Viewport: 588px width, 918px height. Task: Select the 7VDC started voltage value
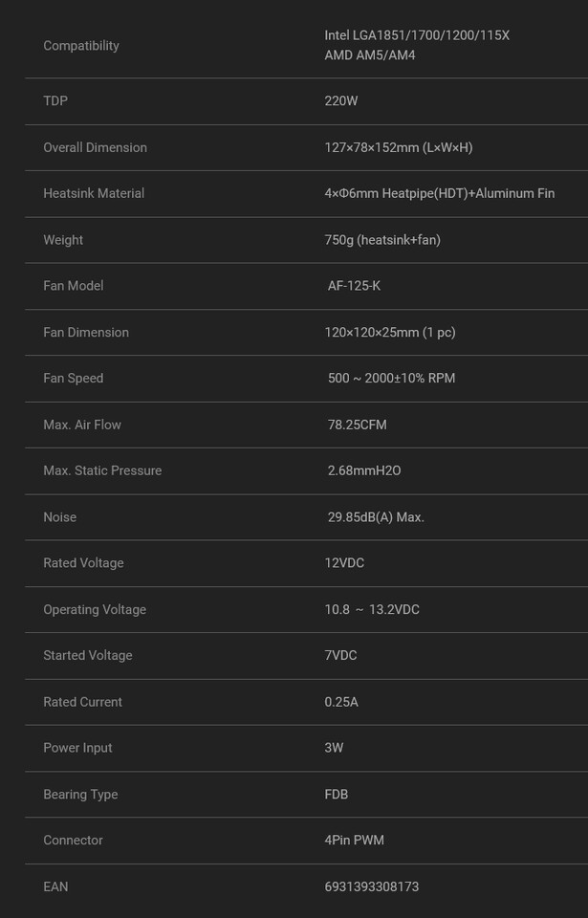(x=340, y=656)
